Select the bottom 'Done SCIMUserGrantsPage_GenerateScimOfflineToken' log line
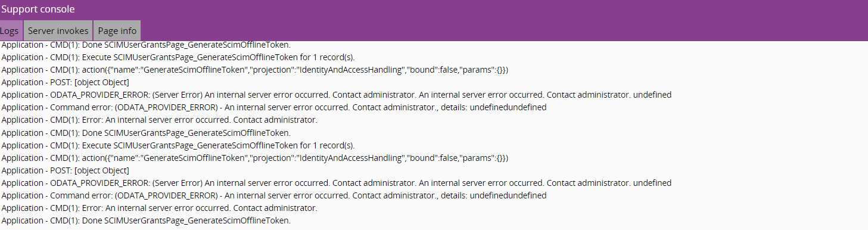 [x=146, y=220]
